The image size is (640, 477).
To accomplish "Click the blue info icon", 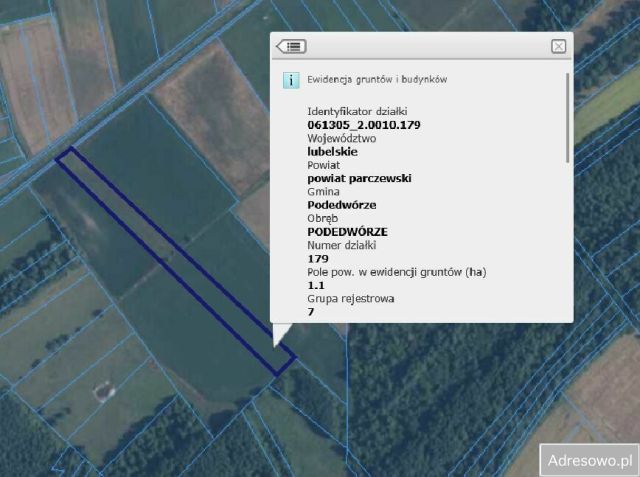I will click(291, 80).
